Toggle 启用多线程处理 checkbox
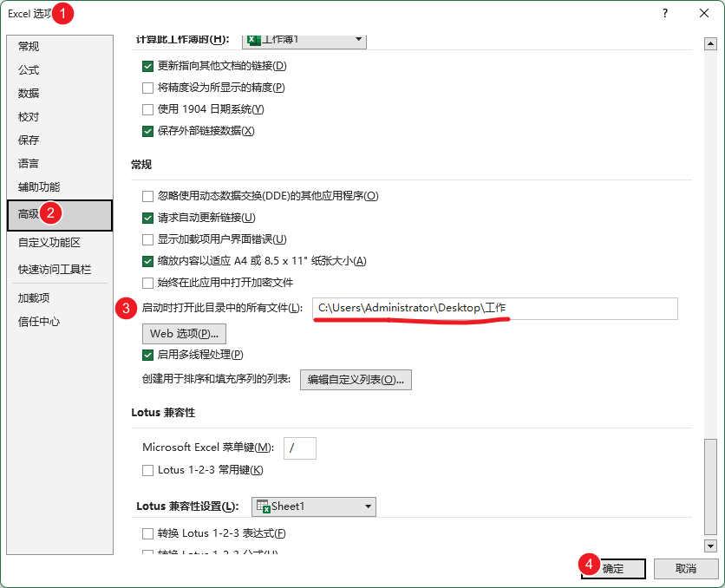The image size is (725, 588). (x=147, y=355)
